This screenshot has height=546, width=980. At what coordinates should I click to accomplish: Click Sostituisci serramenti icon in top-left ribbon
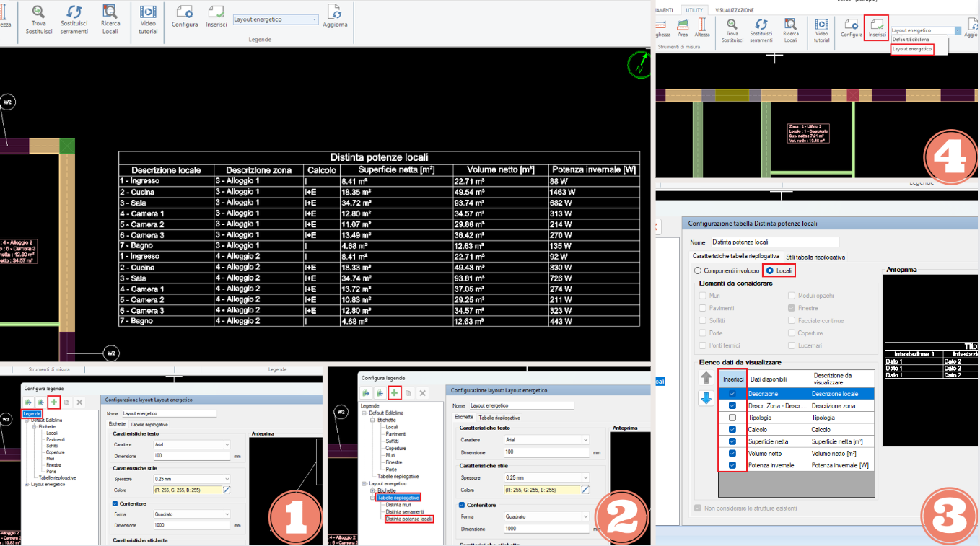click(x=74, y=19)
